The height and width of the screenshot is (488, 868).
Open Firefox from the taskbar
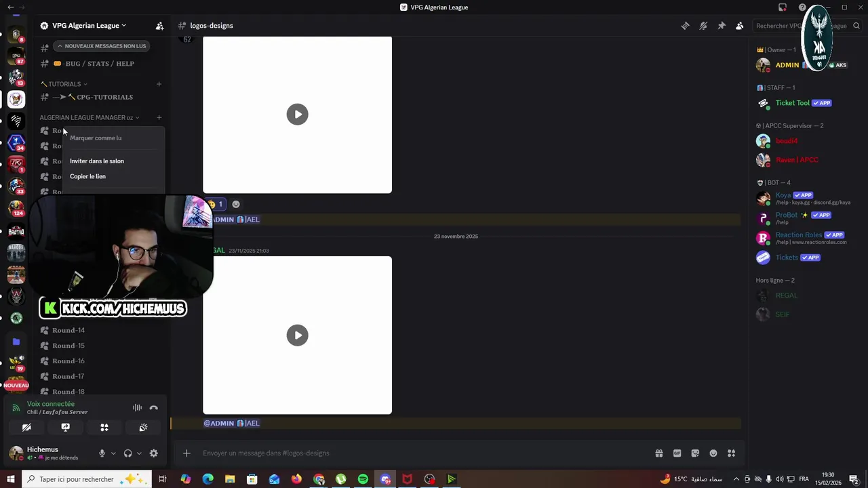[296, 479]
